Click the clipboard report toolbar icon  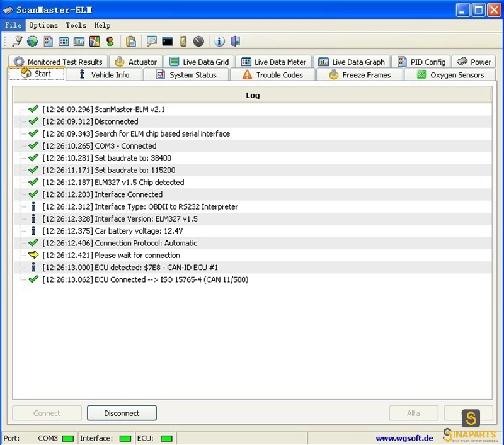point(131,41)
